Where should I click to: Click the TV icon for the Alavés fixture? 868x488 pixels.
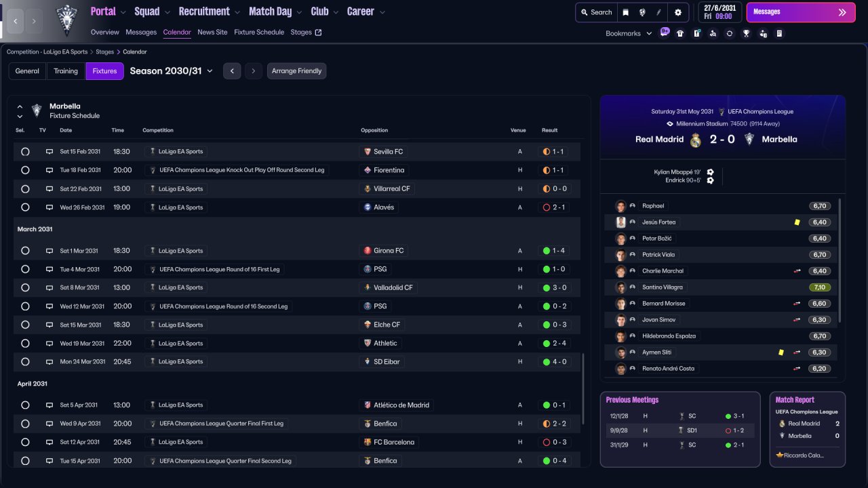pyautogui.click(x=49, y=207)
